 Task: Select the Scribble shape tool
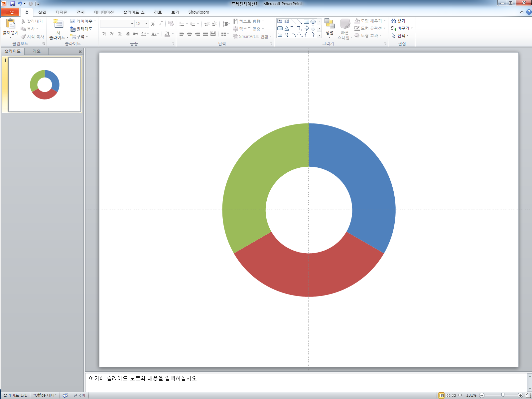[x=287, y=35]
